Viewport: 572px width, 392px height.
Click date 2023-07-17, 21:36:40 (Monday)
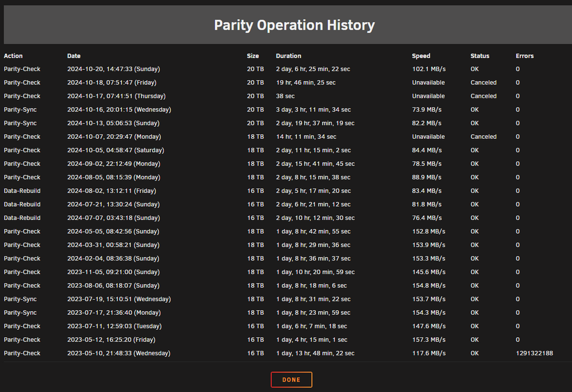pos(114,313)
